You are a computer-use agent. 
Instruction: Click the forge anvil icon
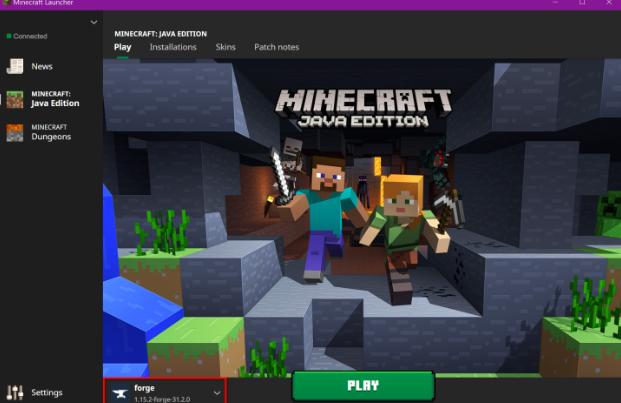(120, 393)
